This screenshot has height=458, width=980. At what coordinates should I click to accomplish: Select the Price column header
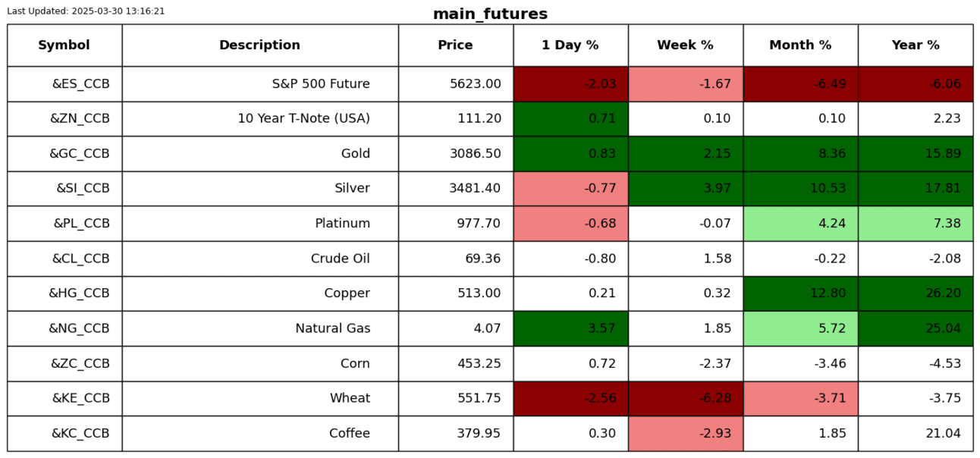point(455,45)
